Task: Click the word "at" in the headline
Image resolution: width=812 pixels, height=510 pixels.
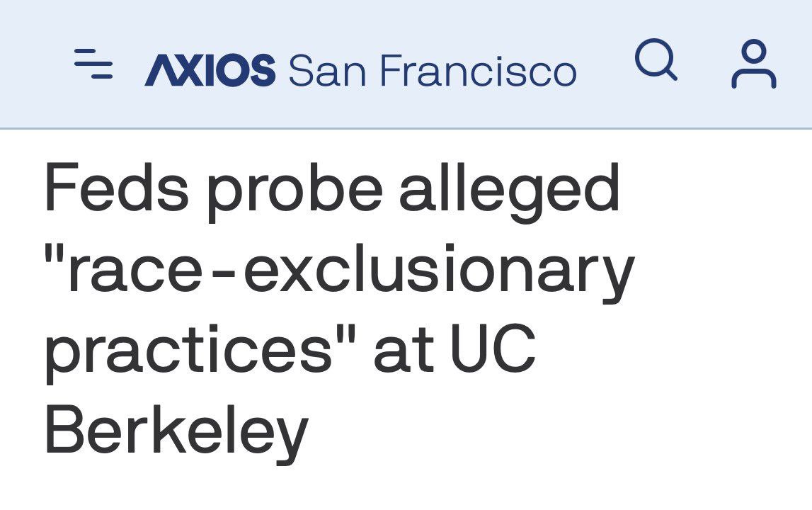Action: click(x=404, y=348)
